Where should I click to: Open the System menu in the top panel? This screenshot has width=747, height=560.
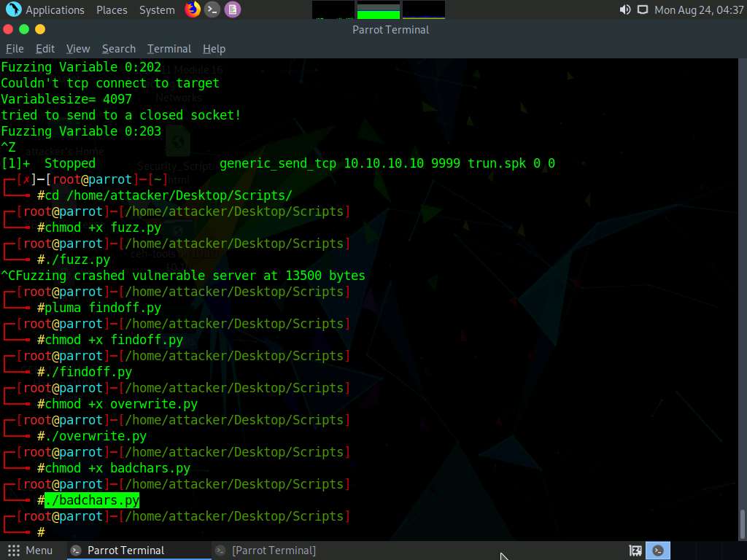[157, 9]
